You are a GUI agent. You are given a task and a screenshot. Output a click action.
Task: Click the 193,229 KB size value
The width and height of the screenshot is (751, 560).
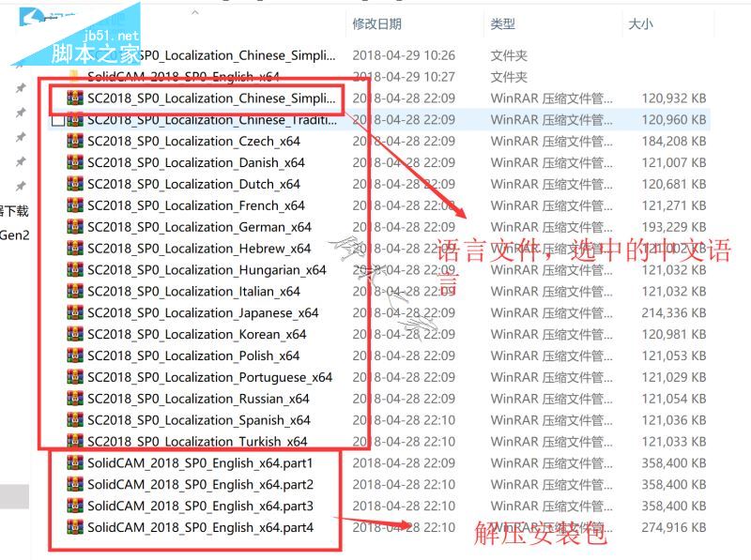point(674,227)
